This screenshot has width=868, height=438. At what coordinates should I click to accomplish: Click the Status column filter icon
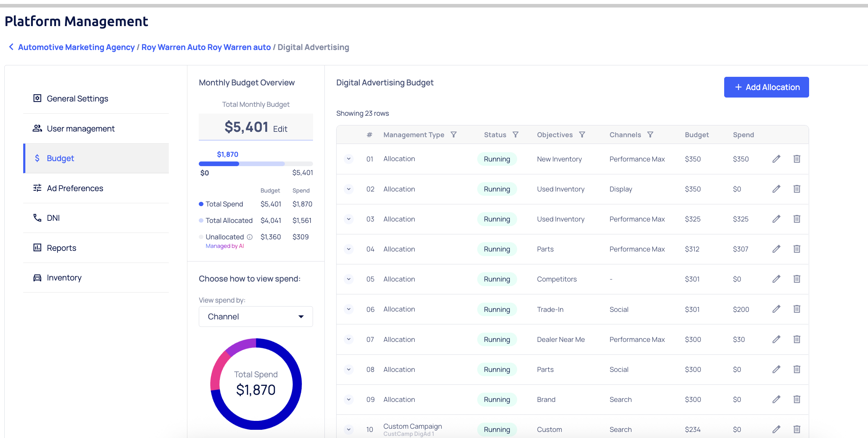[x=515, y=135]
